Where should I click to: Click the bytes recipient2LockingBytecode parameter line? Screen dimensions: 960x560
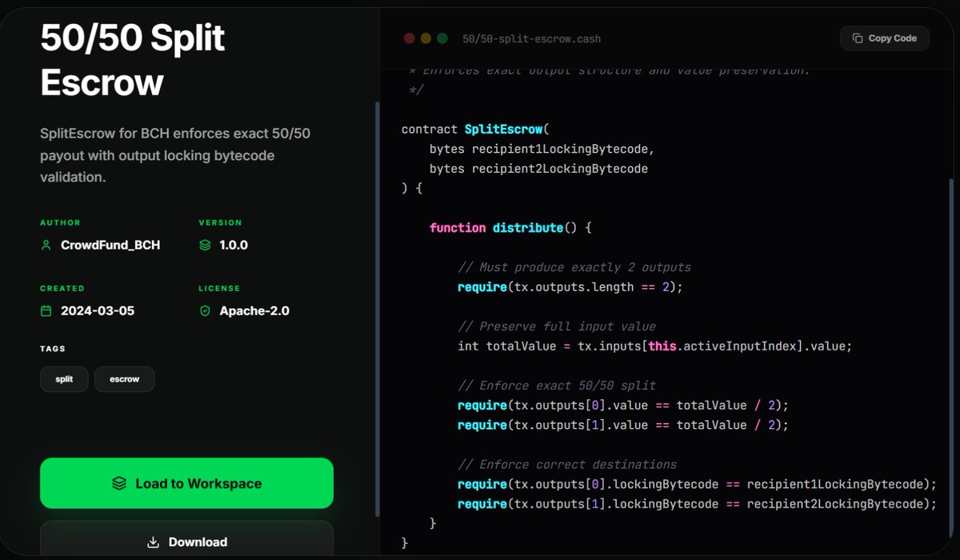[538, 169]
